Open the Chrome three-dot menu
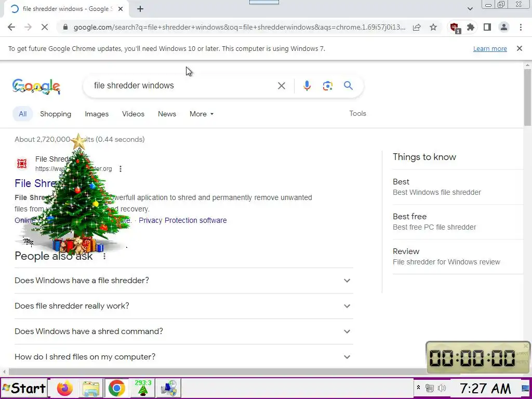The image size is (532, 399). tap(521, 27)
